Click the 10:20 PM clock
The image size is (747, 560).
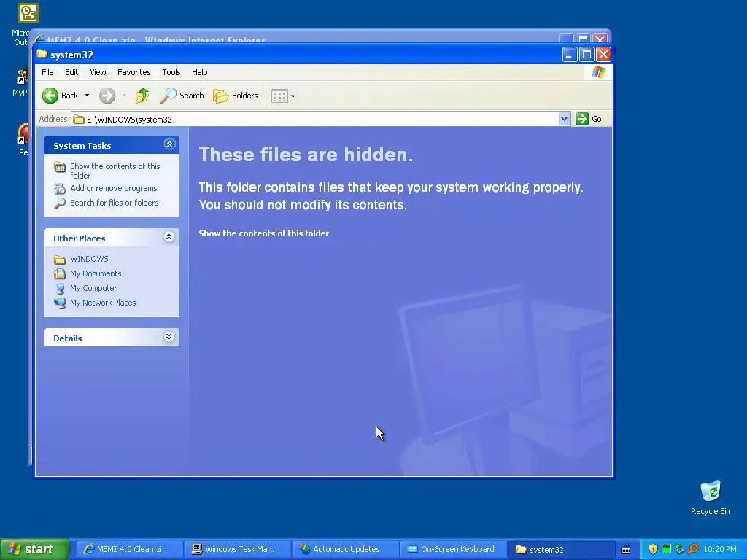tap(720, 550)
